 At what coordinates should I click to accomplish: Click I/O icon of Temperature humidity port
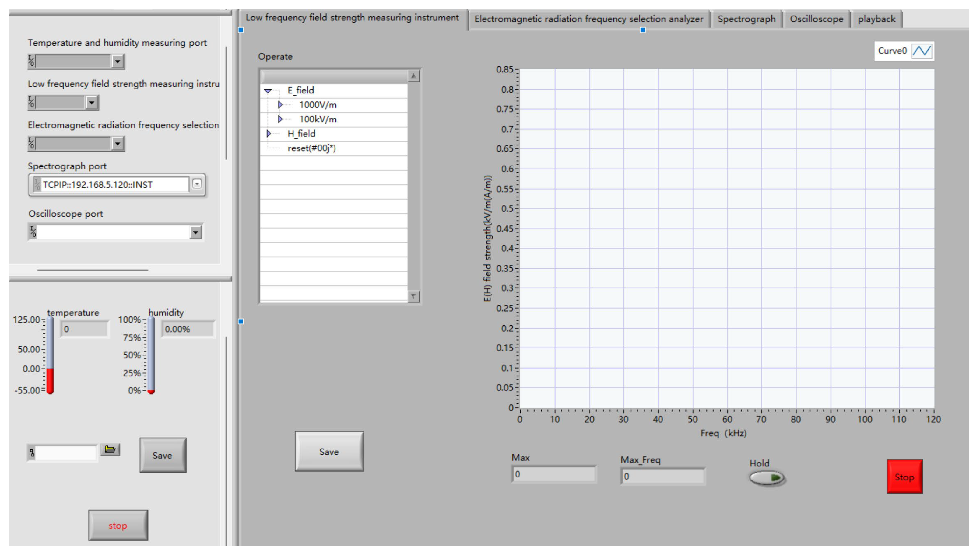[x=32, y=61]
